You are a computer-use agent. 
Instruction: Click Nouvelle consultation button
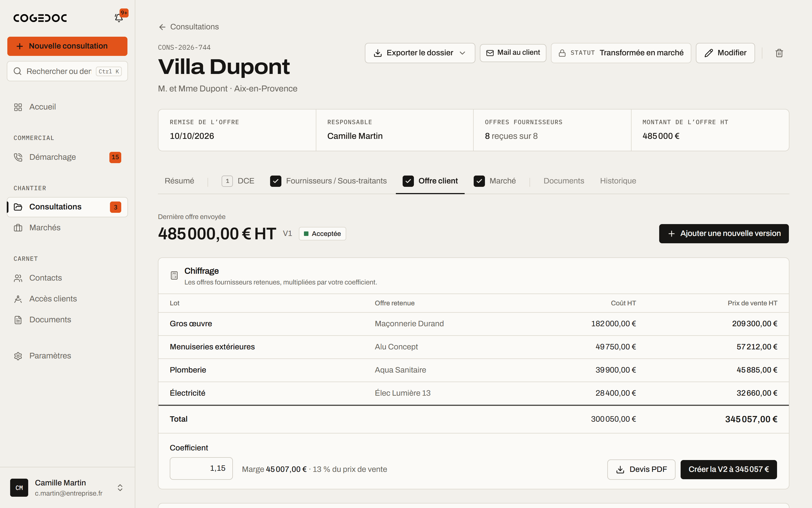(67, 46)
